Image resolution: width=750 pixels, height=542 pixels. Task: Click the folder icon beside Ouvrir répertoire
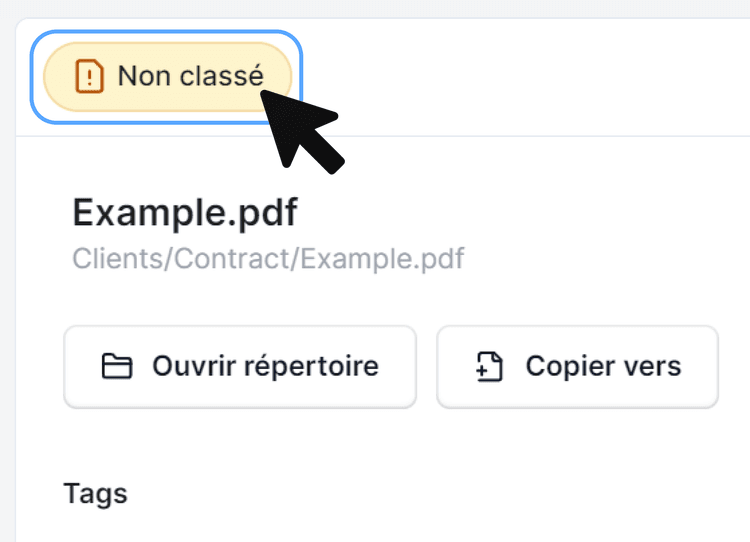(x=117, y=367)
